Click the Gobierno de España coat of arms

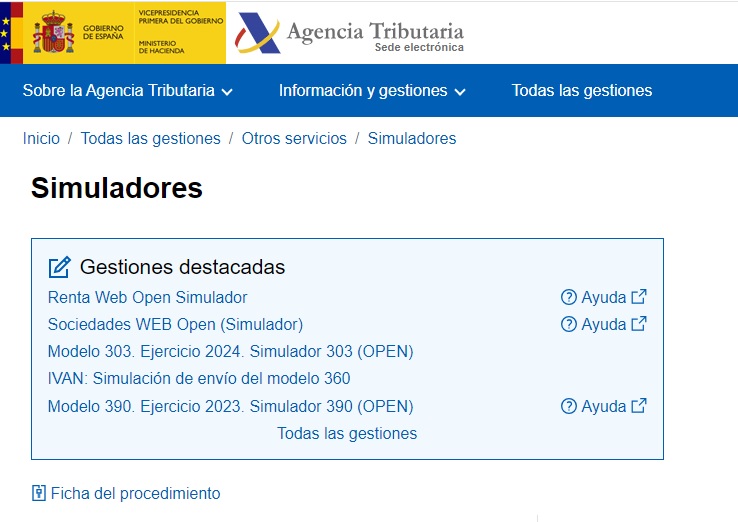pyautogui.click(x=53, y=32)
